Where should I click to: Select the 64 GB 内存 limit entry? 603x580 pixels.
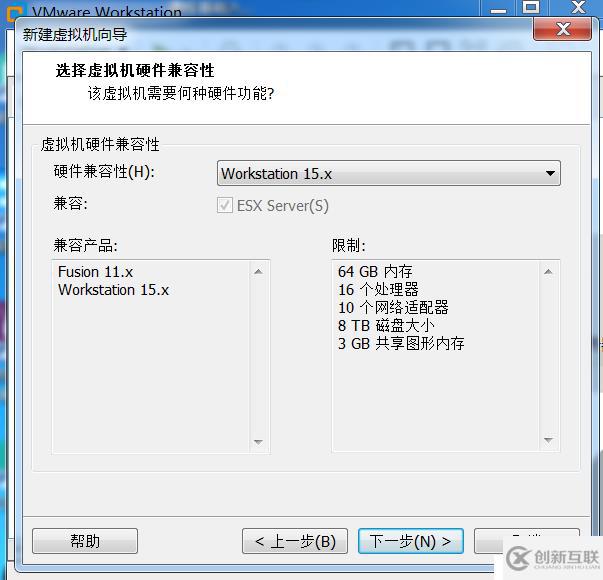pyautogui.click(x=375, y=272)
